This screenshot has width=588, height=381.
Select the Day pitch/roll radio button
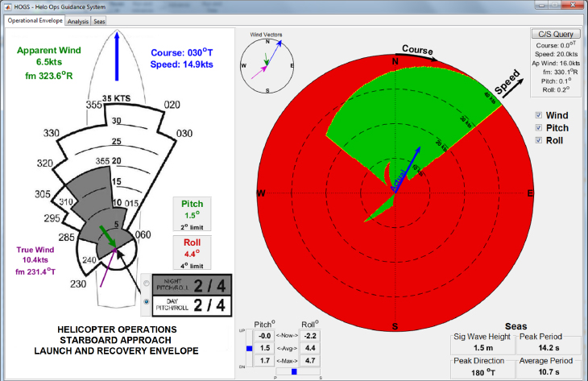tap(147, 301)
